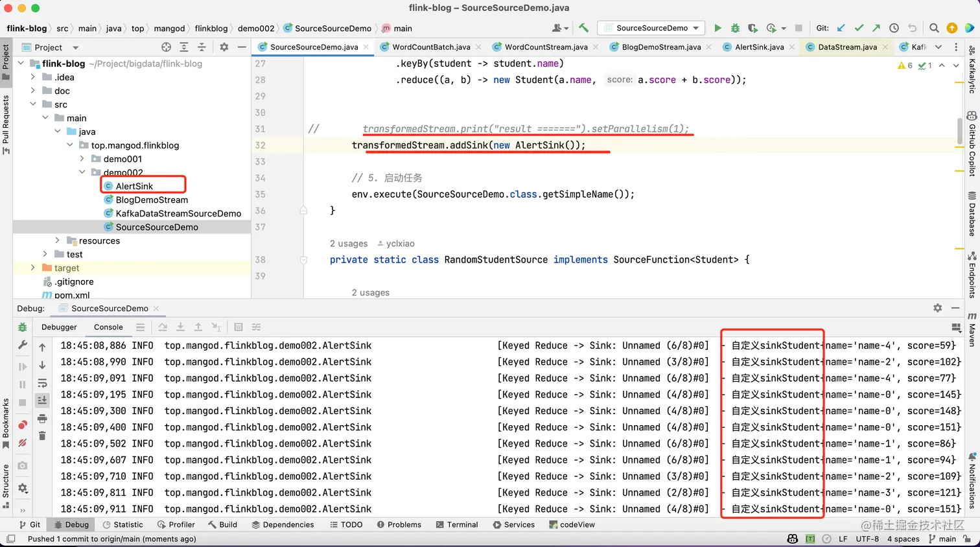Image resolution: width=980 pixels, height=547 pixels.
Task: Open Search Everywhere magnifier icon
Action: 934,28
